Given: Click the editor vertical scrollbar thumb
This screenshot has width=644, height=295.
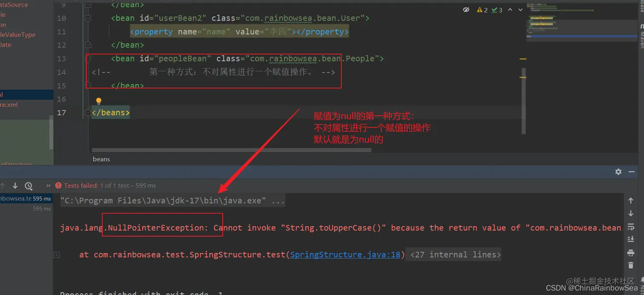Looking at the screenshot, I should click(x=523, y=100).
